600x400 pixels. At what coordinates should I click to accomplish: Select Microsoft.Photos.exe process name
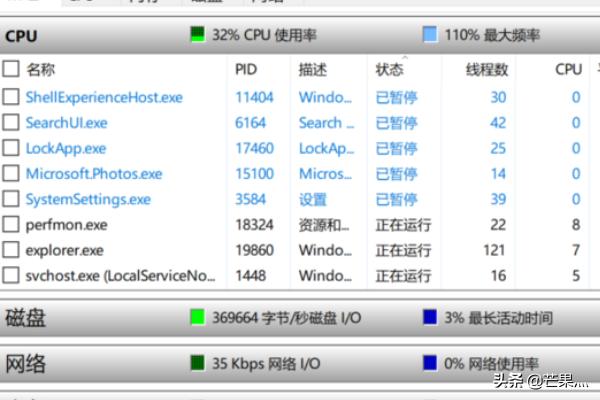coord(94,174)
